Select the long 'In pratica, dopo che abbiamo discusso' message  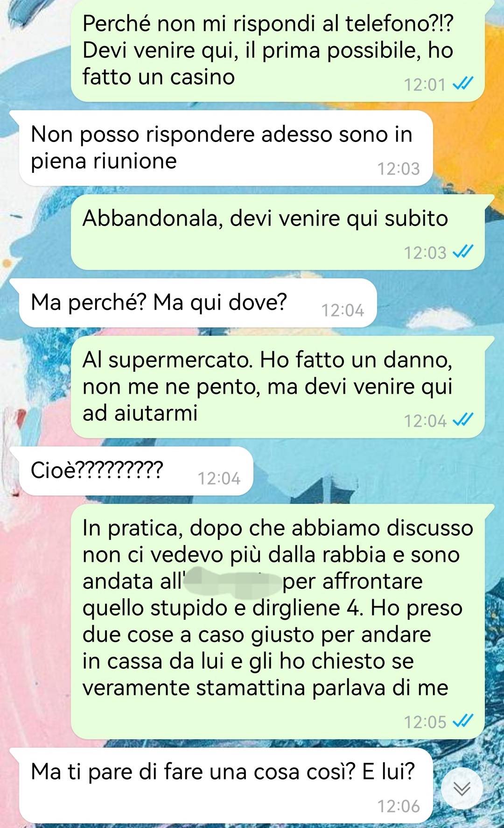tap(278, 622)
